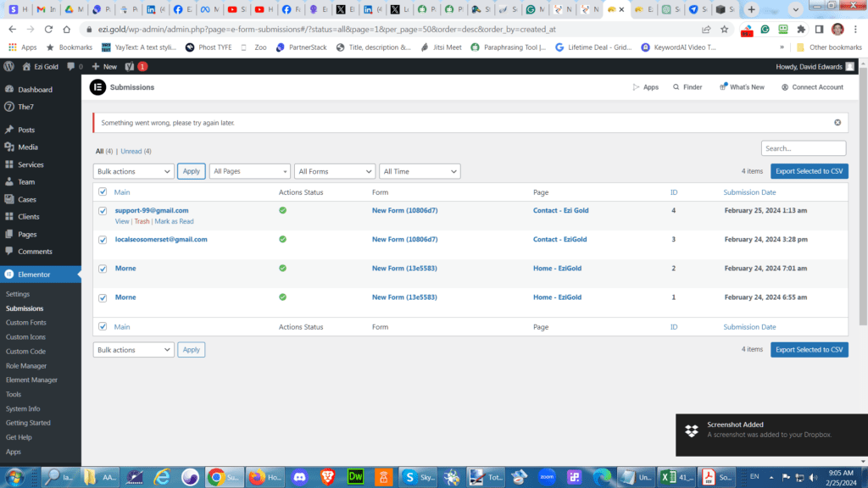Click the top Export Selected to CSV button
The image size is (868, 488).
pyautogui.click(x=809, y=171)
